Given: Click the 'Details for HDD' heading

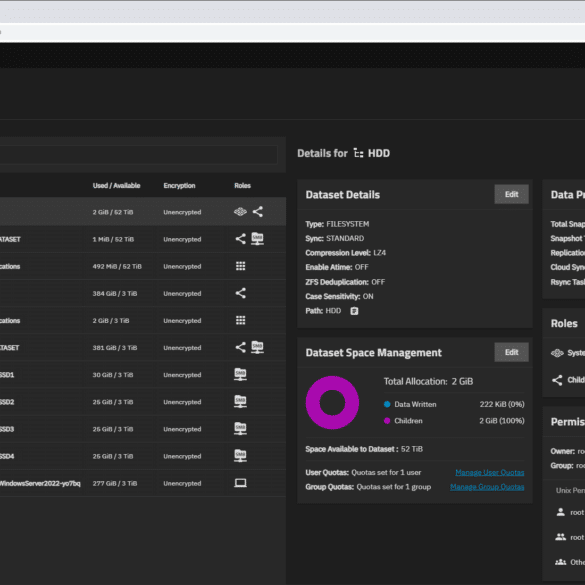Looking at the screenshot, I should (344, 153).
